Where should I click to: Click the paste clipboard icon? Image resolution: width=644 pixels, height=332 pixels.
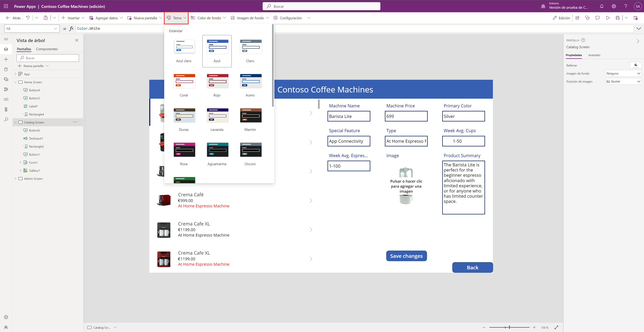(x=46, y=18)
